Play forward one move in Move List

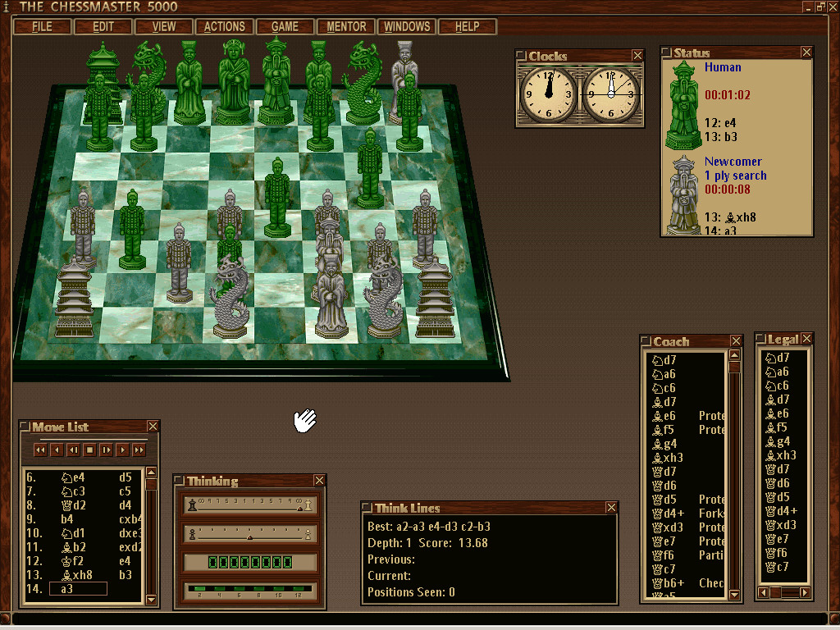[x=123, y=450]
